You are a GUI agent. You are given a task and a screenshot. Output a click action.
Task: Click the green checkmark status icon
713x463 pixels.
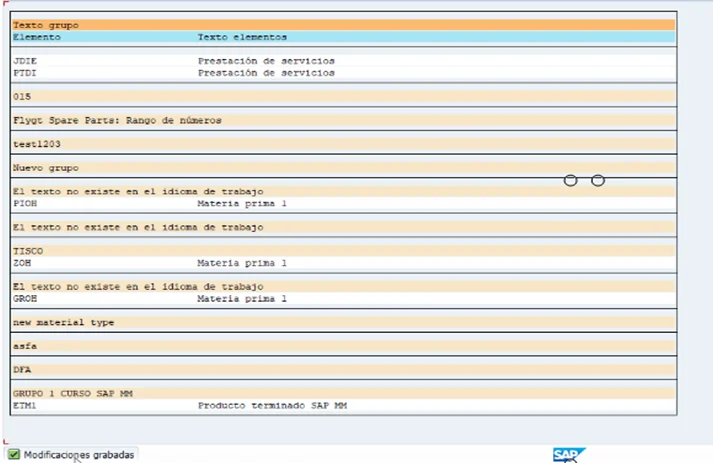[x=14, y=454]
